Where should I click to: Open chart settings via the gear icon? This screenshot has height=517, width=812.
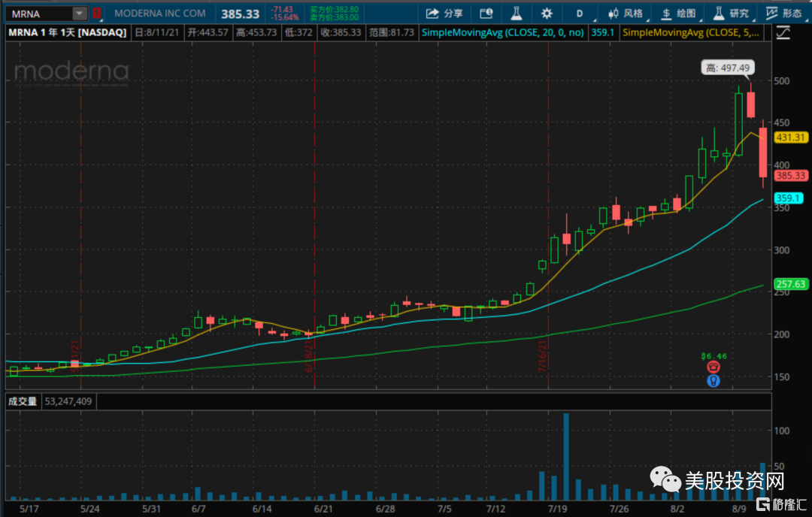pos(547,14)
